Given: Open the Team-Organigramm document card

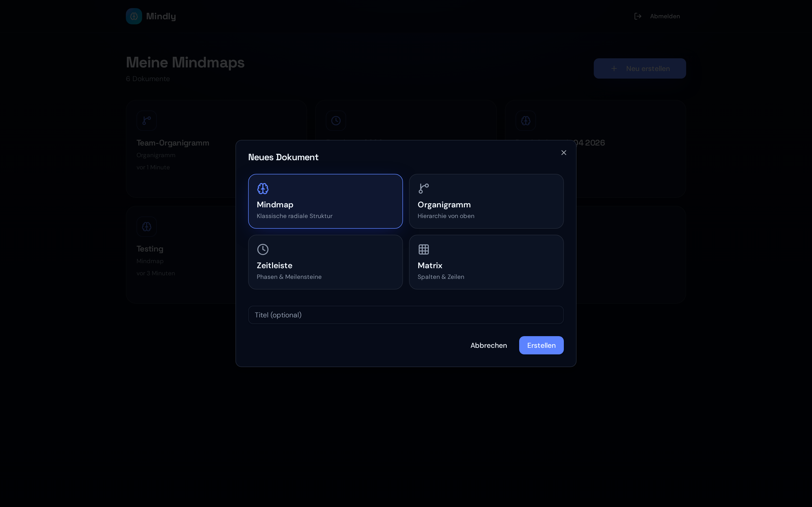Looking at the screenshot, I should coord(181,149).
